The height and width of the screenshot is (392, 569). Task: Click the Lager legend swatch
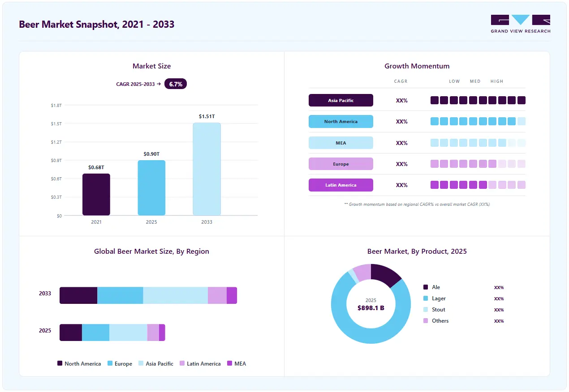426,298
